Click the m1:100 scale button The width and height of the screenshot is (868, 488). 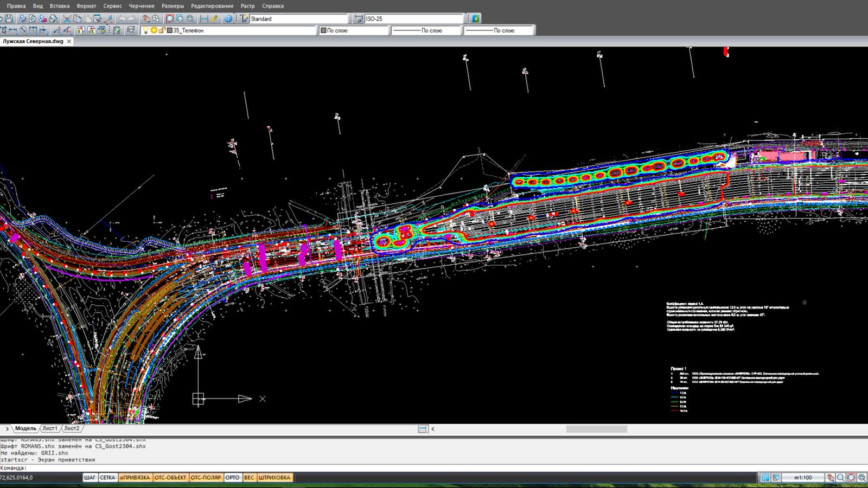point(803,478)
